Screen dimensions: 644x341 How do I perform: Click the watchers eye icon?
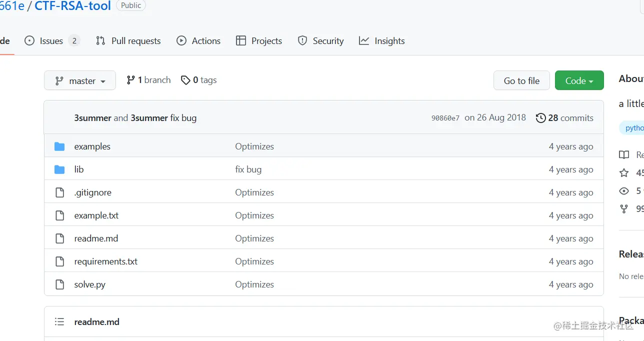[624, 191]
